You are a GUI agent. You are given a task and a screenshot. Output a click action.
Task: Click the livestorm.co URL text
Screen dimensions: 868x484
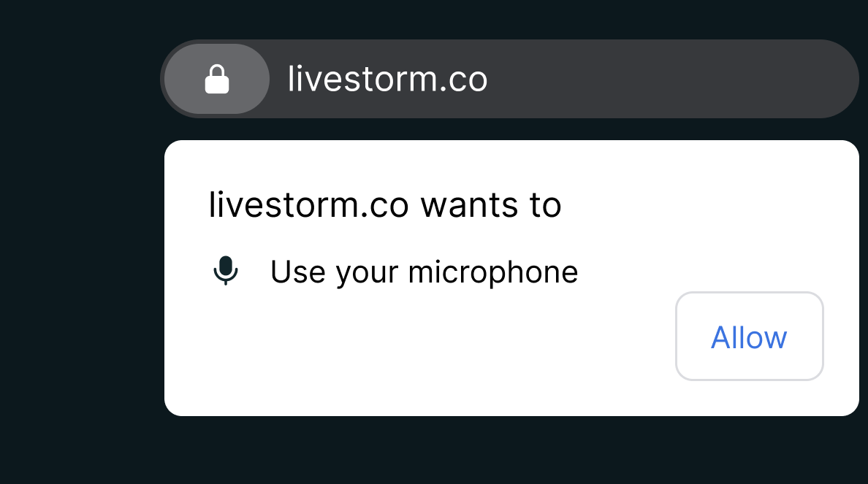[x=387, y=79]
